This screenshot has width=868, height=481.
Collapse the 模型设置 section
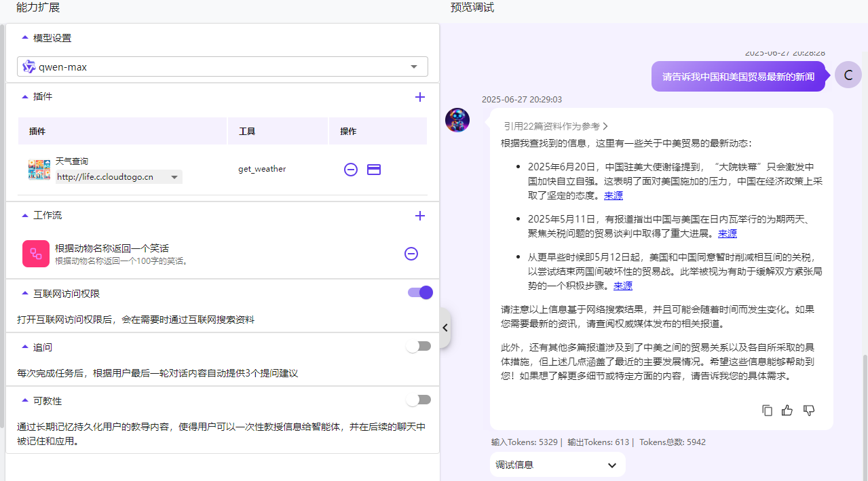pos(25,38)
